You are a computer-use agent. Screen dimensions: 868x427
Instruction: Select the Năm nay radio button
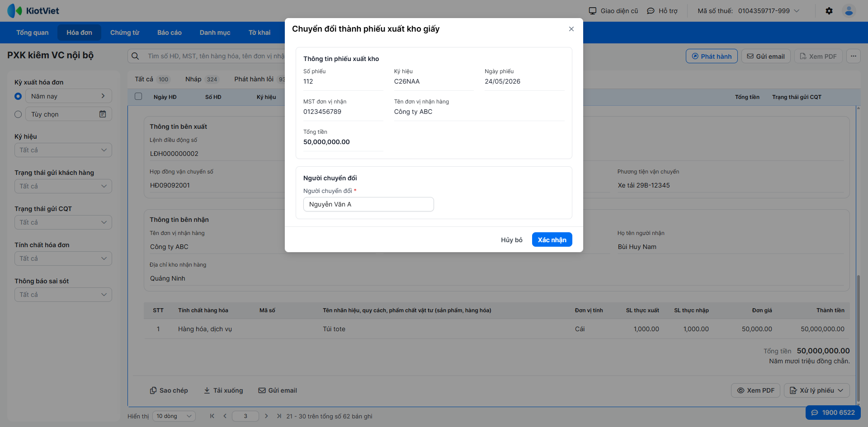(x=18, y=96)
